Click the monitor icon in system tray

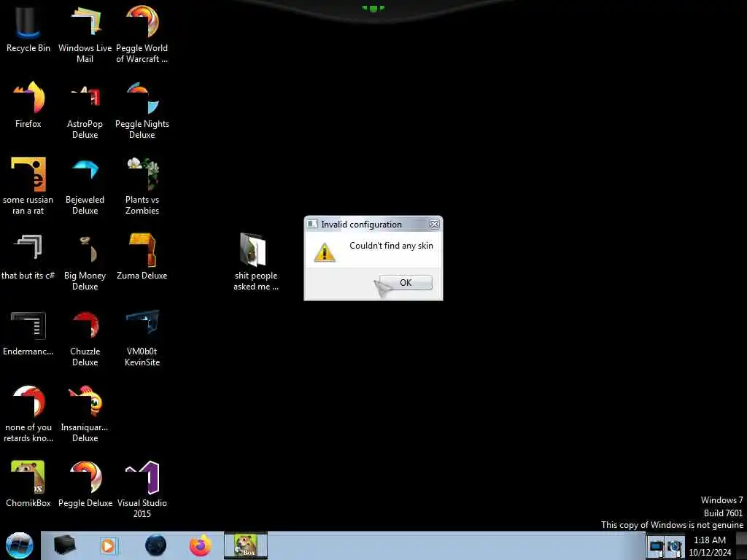click(657, 546)
